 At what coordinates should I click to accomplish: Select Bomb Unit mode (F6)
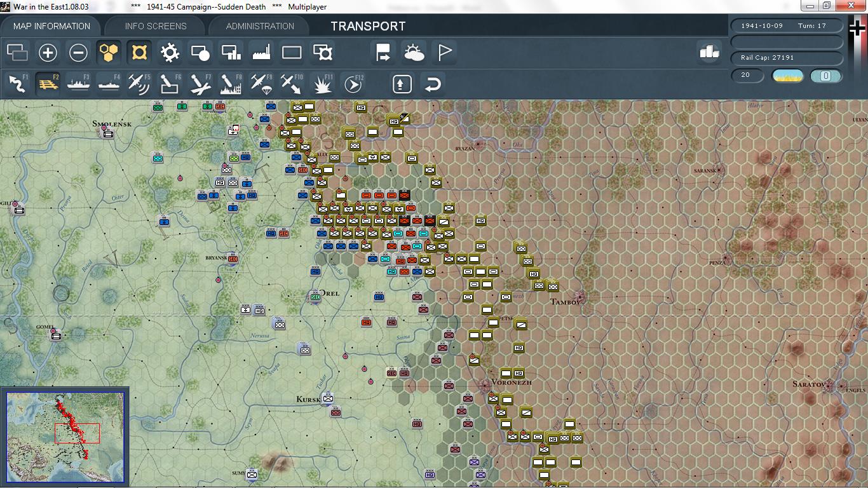(x=170, y=84)
